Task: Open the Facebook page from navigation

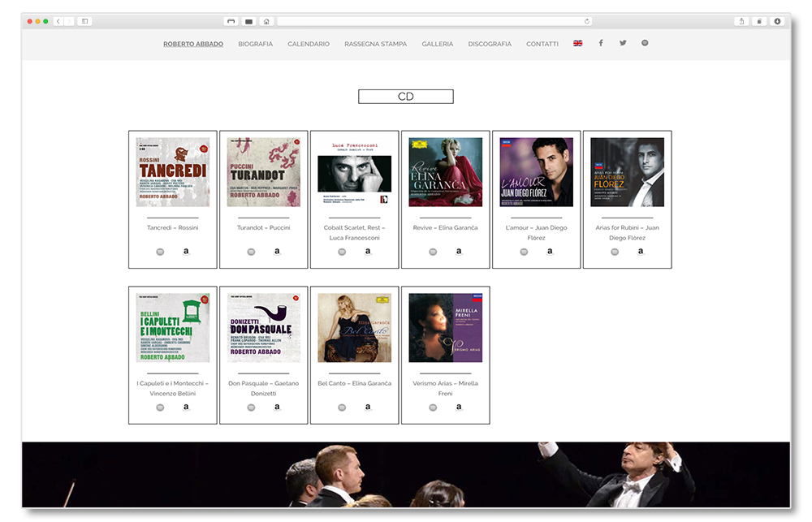Action: coord(601,43)
